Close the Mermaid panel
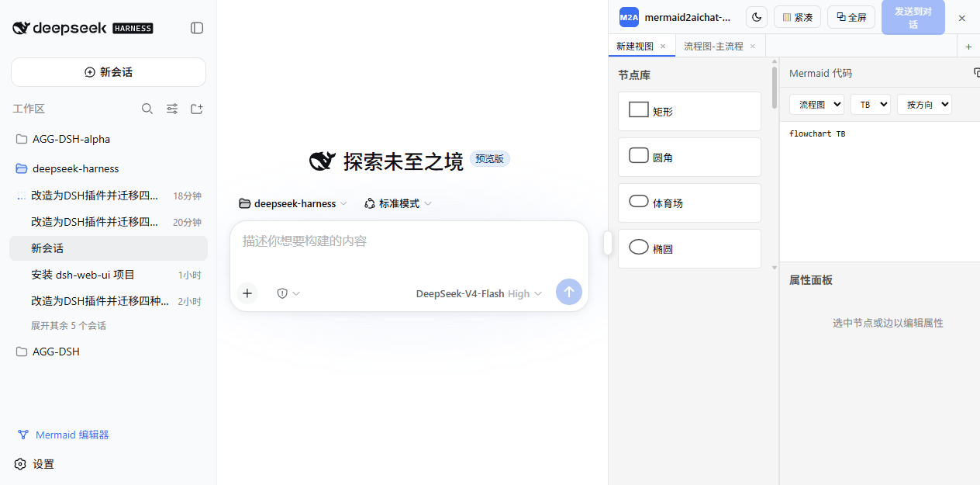The width and height of the screenshot is (980, 485). tap(962, 18)
